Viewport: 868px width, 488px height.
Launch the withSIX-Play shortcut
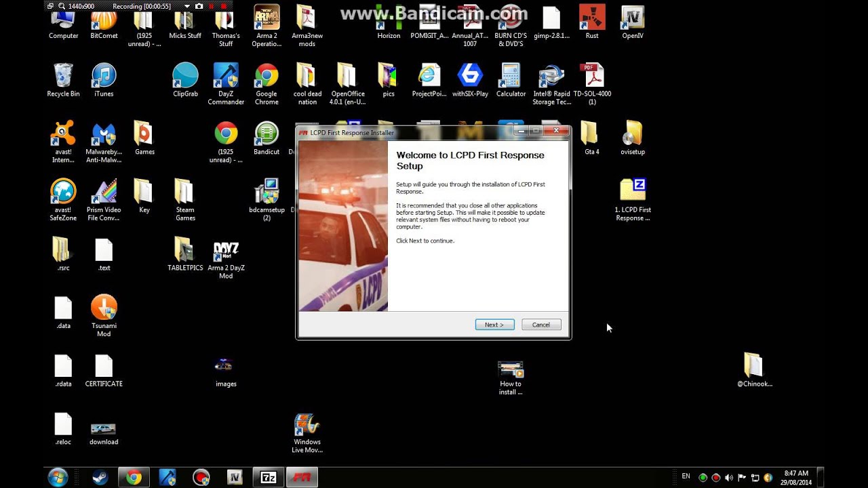(x=470, y=80)
